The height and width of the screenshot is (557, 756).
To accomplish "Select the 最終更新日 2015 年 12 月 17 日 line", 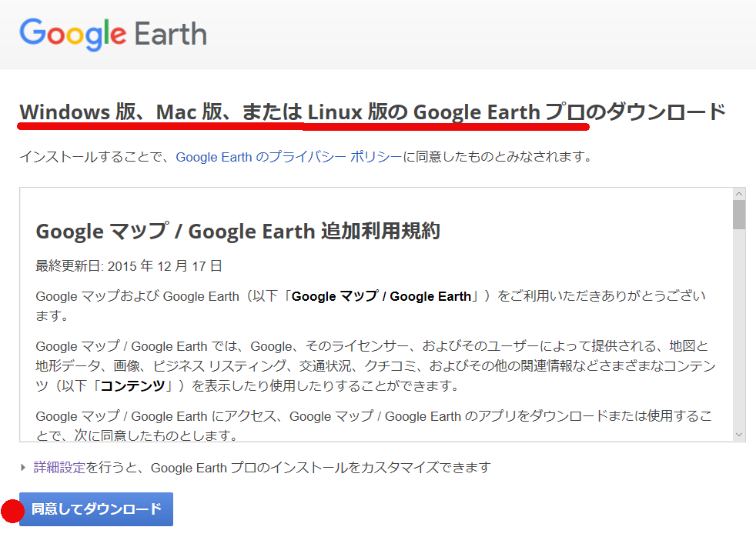I will pos(129,266).
